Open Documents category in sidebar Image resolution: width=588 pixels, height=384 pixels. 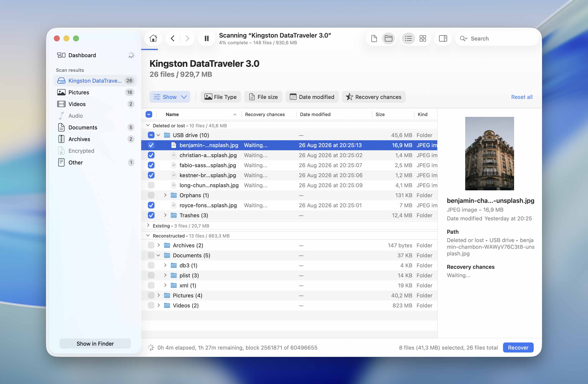(x=95, y=127)
